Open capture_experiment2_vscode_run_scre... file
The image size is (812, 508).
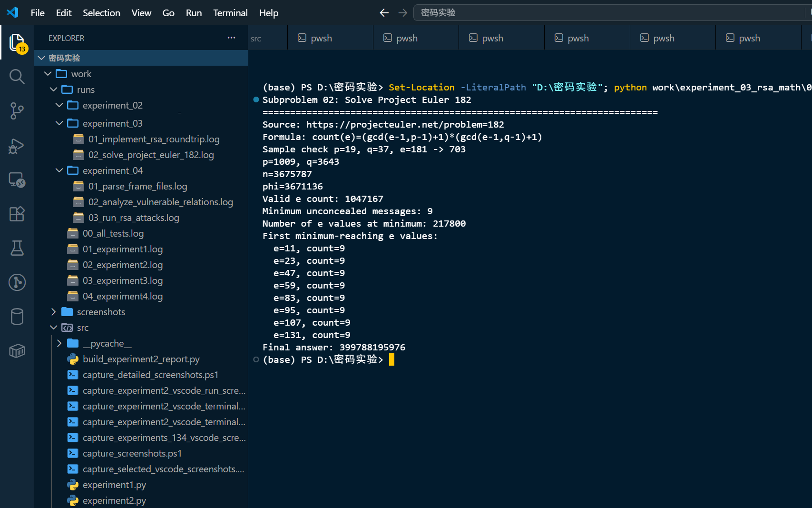[164, 390]
